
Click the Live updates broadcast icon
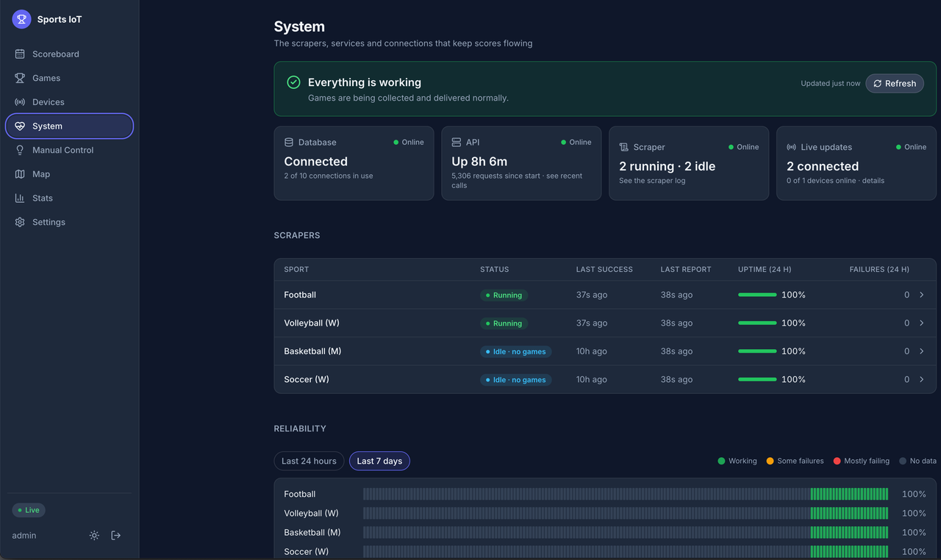(x=792, y=147)
